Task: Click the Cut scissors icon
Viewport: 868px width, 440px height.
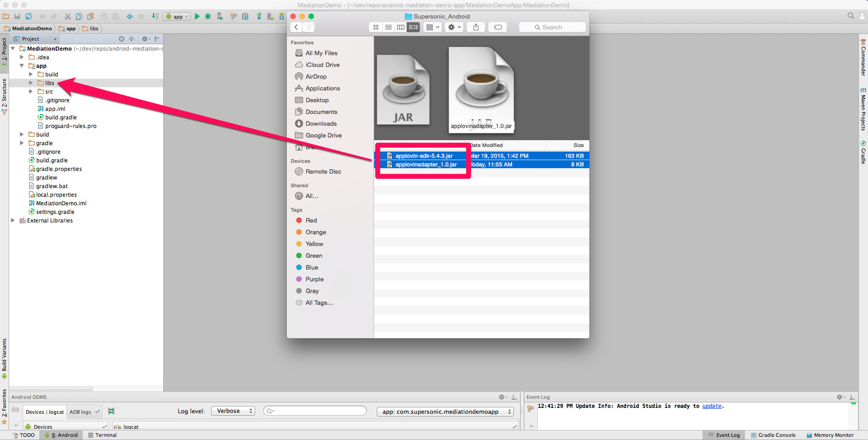Action: pyautogui.click(x=68, y=16)
